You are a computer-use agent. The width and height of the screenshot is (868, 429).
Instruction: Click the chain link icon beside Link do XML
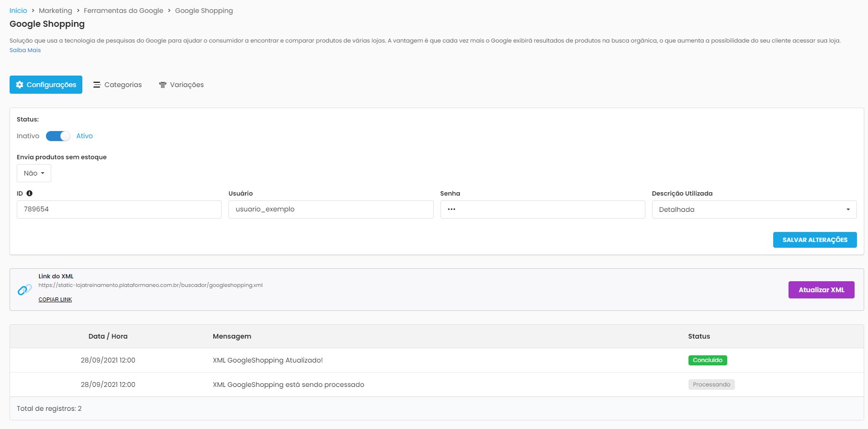click(x=25, y=290)
